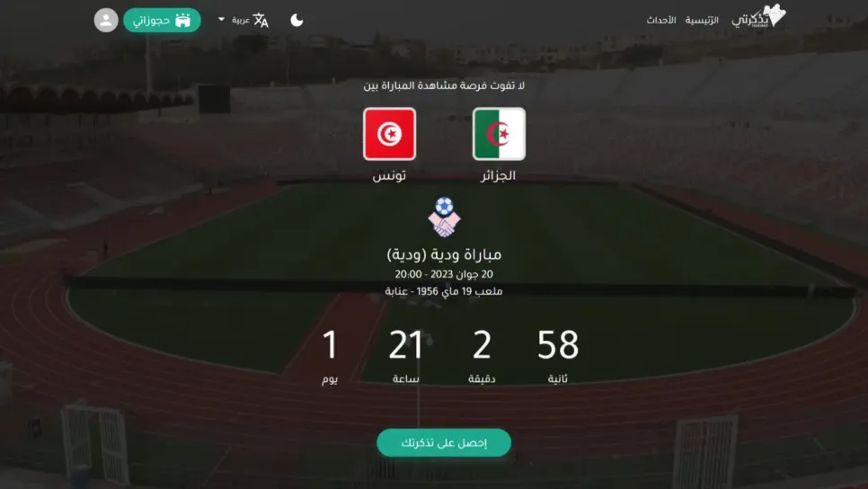Viewport: 868px width, 489px height.
Task: Toggle dark mode with the moon icon
Action: coord(297,21)
